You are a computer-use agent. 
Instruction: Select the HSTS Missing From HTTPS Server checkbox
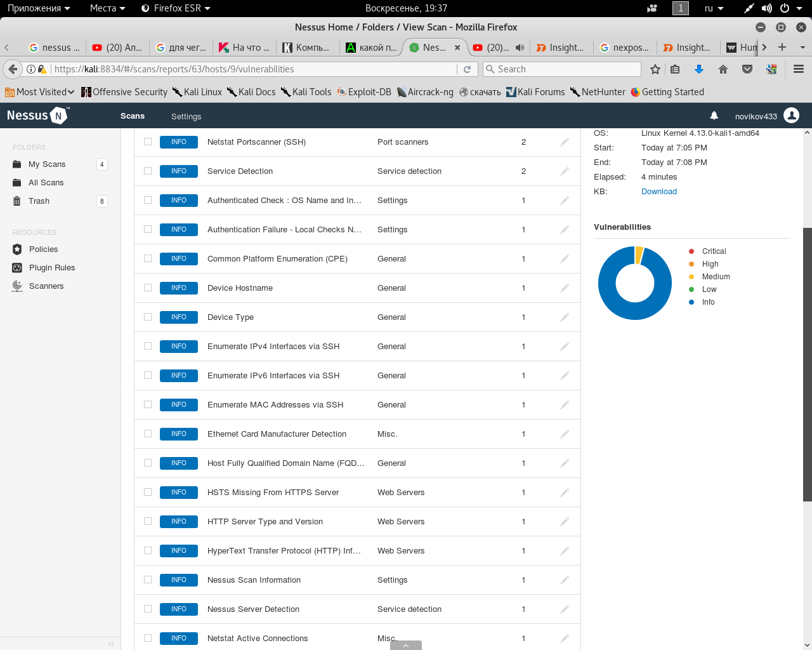148,492
